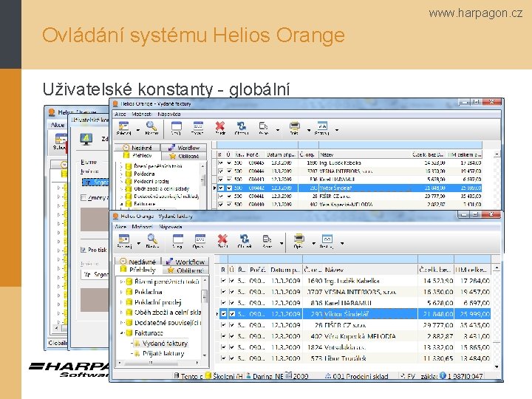Image resolution: width=532 pixels, height=399 pixels.
Task: Click the 2009 calendar icon in the front window status bar
Action: pos(288,375)
